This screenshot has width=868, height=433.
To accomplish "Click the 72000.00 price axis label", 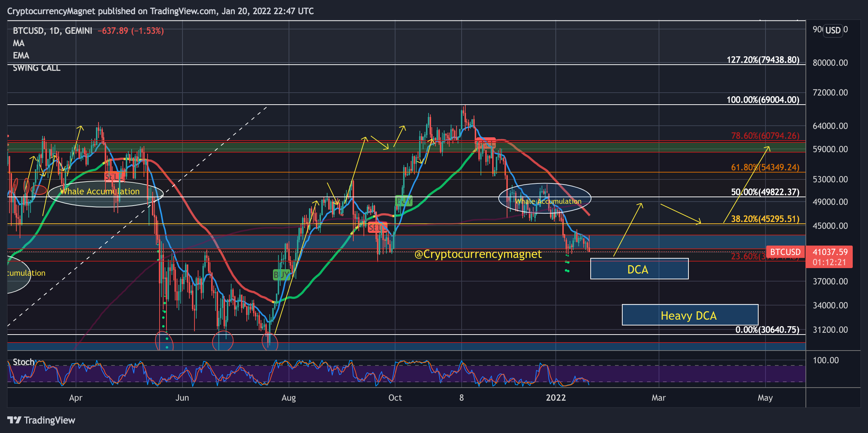I will 830,92.
